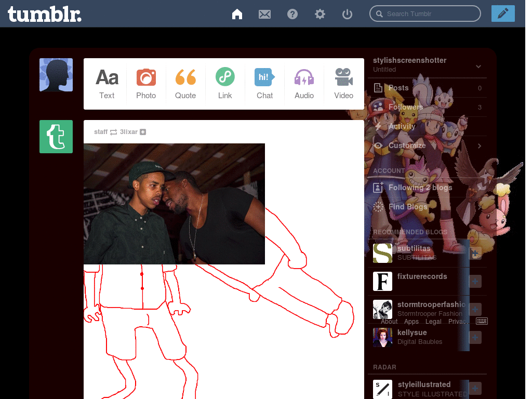Create a new Quote post
This screenshot has height=399, width=532.
[185, 84]
